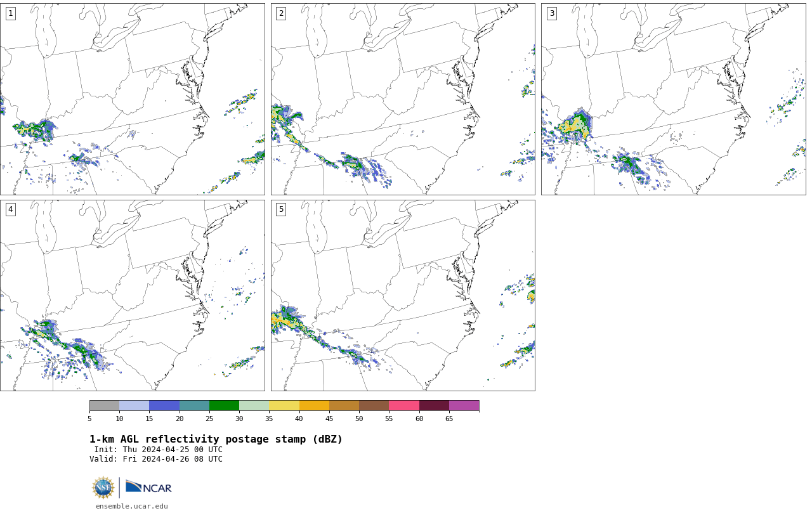Screen dimensions: 812x513
Task: Click the 'Valid: Fri 2024-04-26 08 UTC' text
Action: click(156, 459)
